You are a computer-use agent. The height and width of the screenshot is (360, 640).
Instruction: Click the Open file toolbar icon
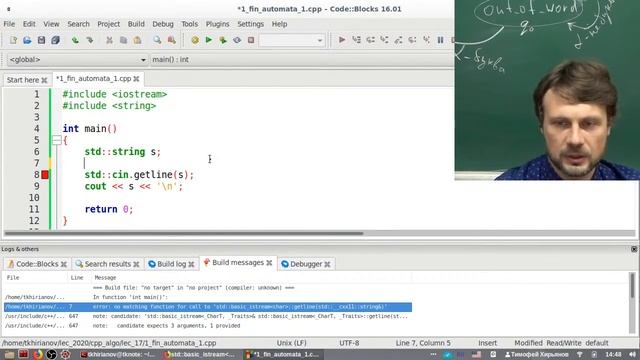pyautogui.click(x=27, y=40)
